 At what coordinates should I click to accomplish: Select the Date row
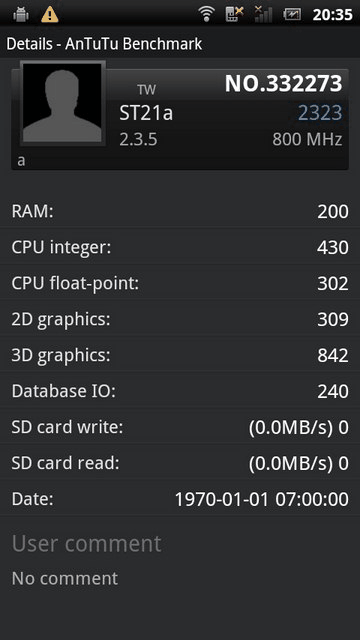pos(180,499)
